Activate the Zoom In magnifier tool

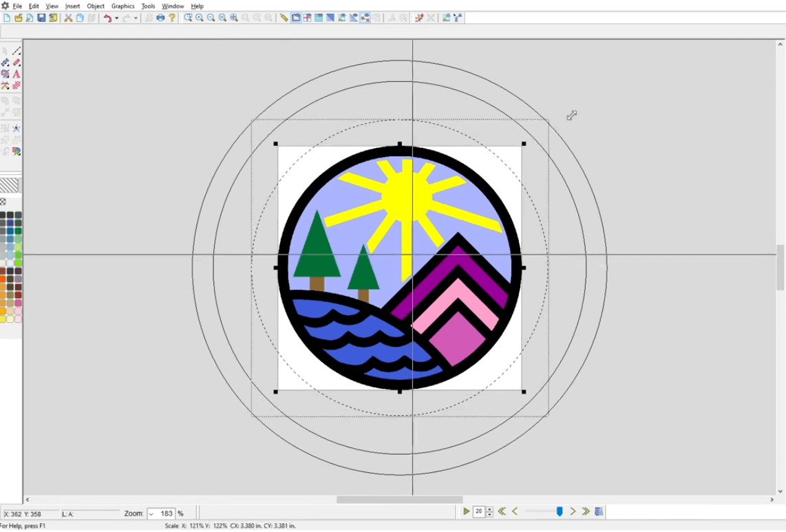click(199, 19)
